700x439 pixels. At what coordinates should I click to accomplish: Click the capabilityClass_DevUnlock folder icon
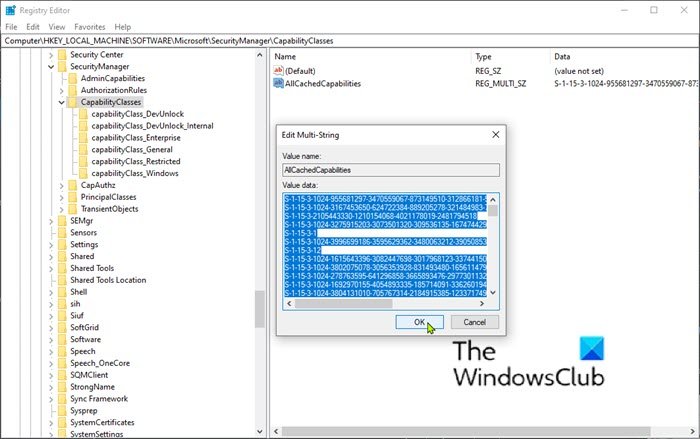(83, 114)
